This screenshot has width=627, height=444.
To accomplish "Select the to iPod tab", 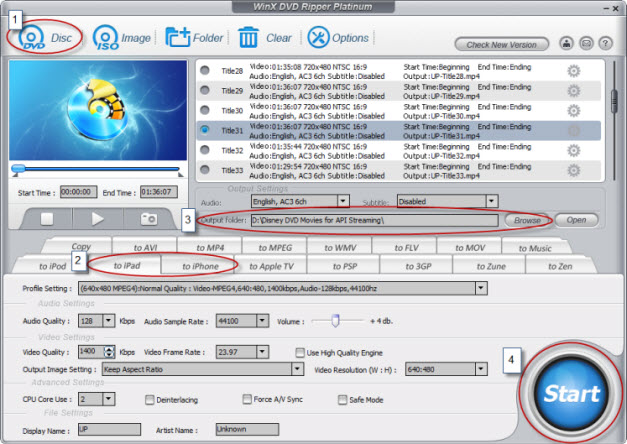I will pos(52,266).
